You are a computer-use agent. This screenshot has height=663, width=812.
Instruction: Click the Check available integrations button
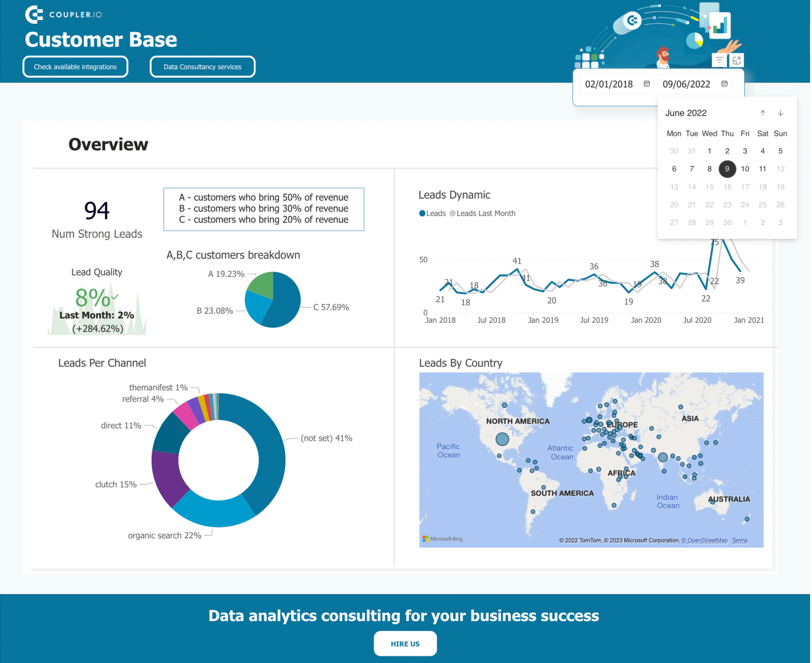tap(75, 67)
